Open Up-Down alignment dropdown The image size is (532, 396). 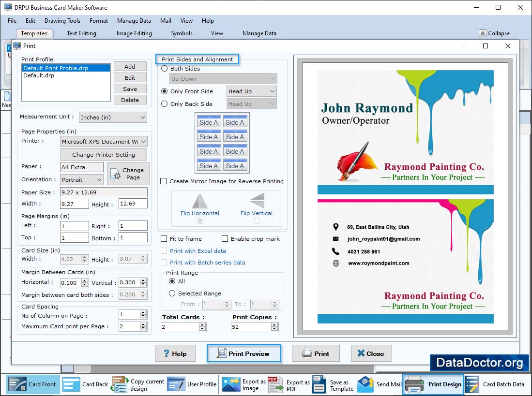pyautogui.click(x=223, y=79)
